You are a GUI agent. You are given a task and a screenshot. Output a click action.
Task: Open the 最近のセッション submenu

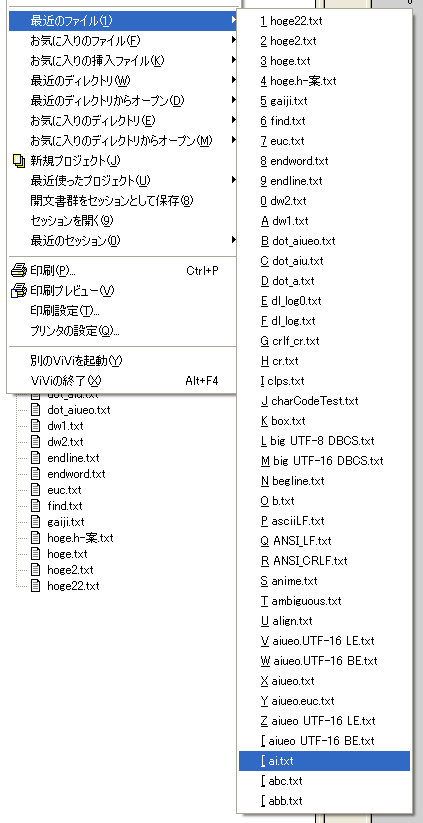click(122, 241)
